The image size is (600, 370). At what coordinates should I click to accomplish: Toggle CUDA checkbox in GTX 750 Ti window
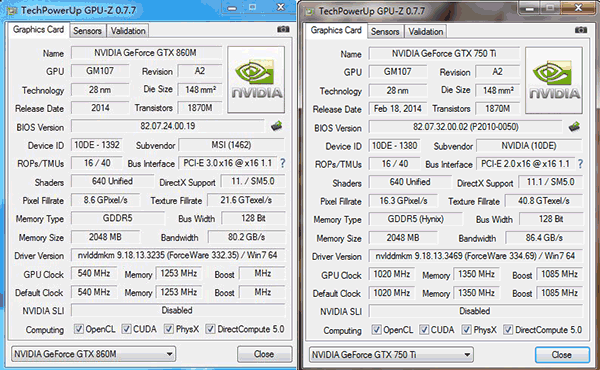click(x=424, y=330)
